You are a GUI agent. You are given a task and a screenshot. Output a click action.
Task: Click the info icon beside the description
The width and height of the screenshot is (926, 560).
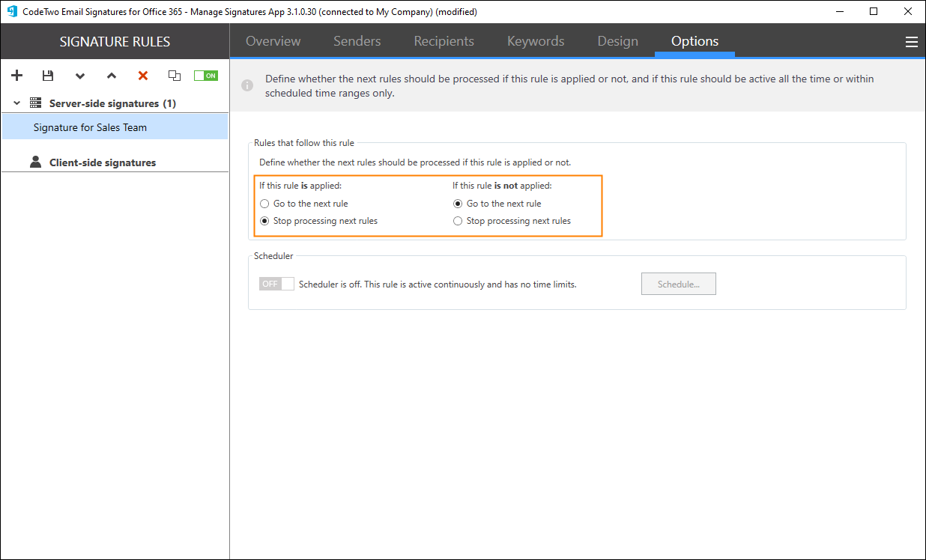247,86
